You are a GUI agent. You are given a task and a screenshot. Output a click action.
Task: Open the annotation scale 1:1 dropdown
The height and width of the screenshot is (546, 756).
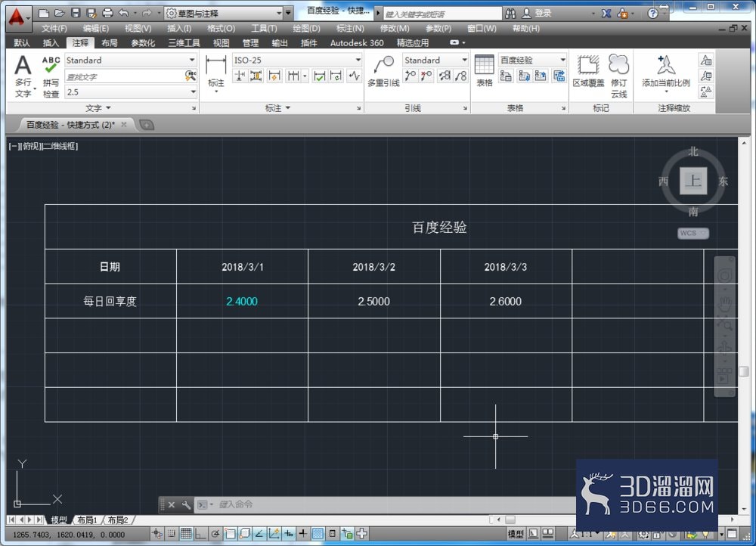coord(586,533)
